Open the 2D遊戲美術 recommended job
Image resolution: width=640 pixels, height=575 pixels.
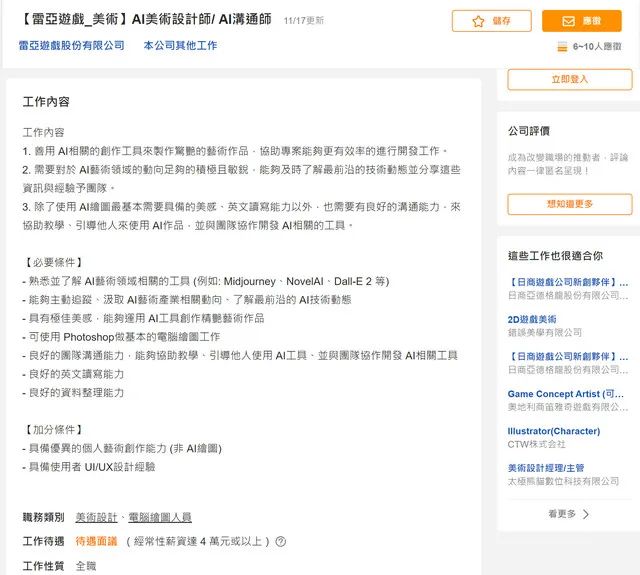[532, 320]
